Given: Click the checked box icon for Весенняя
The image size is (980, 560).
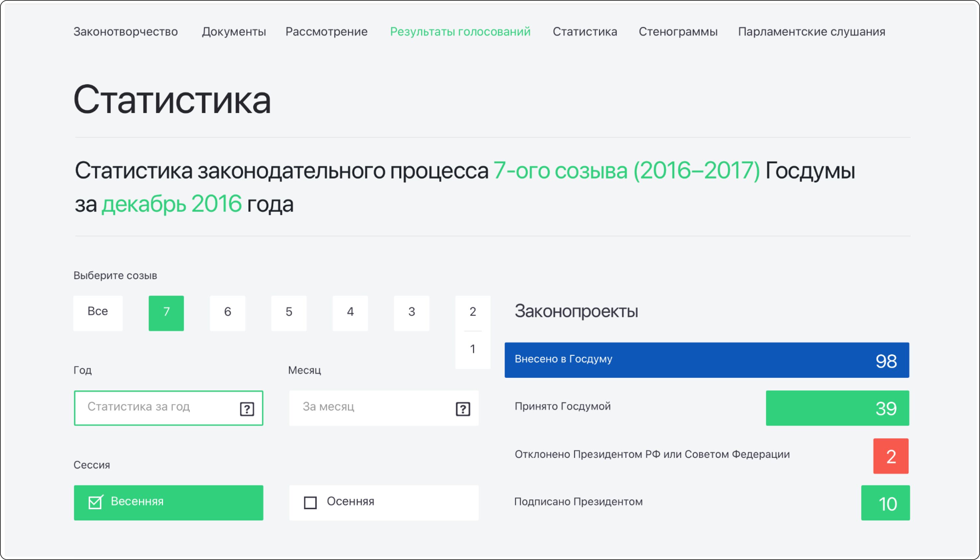Looking at the screenshot, I should (x=95, y=502).
